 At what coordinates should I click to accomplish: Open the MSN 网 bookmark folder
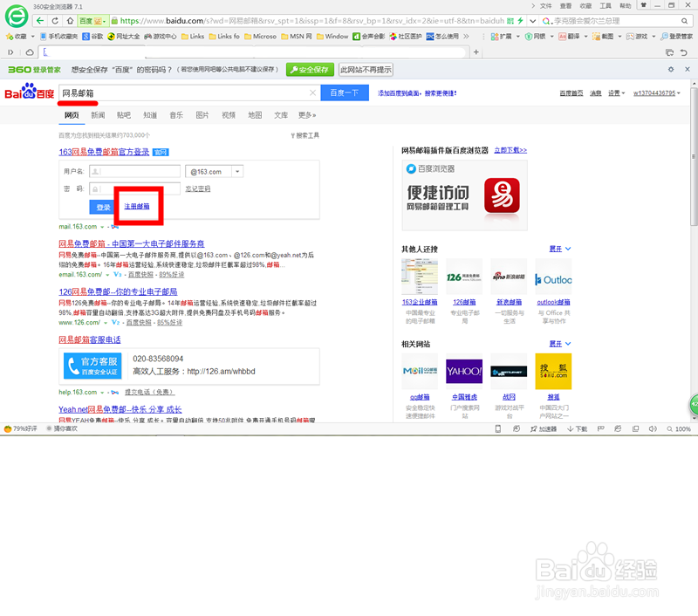coord(297,37)
